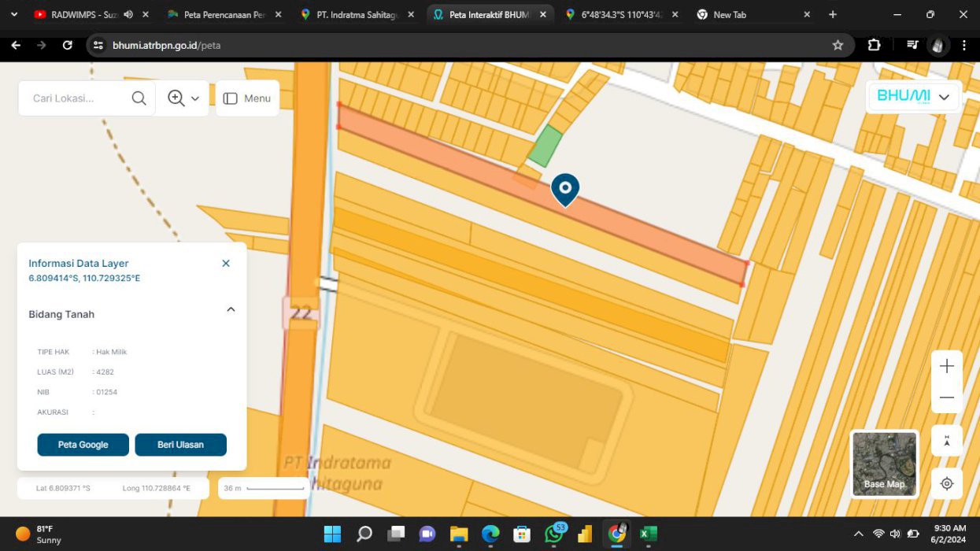The width and height of the screenshot is (980, 551).
Task: Click the compass north orientation icon
Action: [946, 441]
